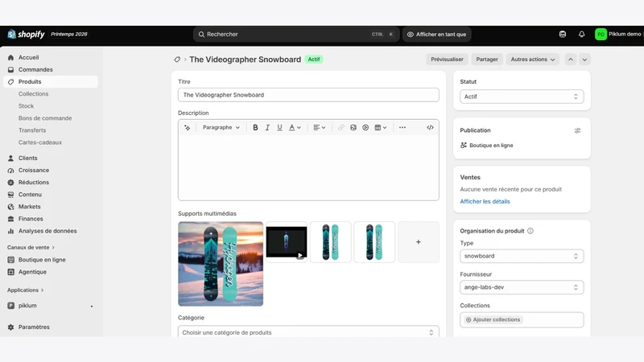Open the Piklum demo account menu
The image size is (644, 362).
[617, 35]
